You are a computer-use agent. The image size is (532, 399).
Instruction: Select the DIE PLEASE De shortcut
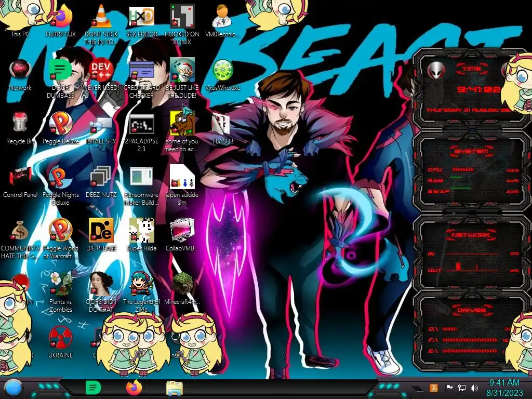coord(101,235)
